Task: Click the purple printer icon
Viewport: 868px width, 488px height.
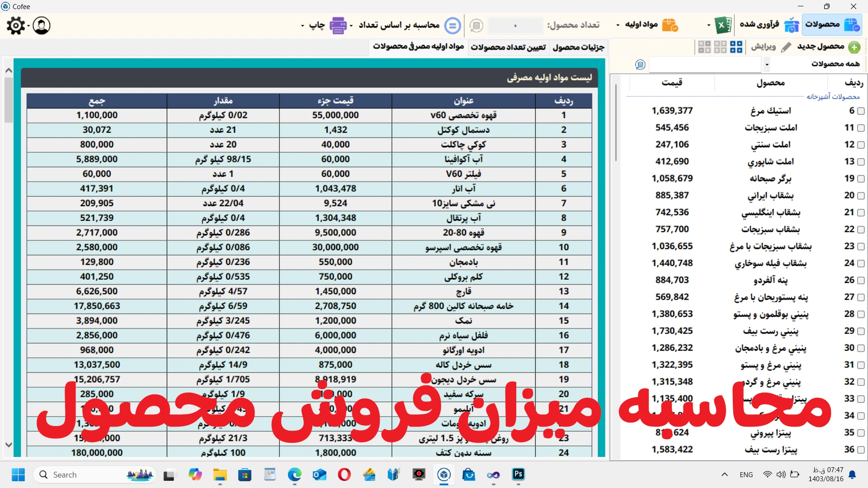Action: (338, 25)
